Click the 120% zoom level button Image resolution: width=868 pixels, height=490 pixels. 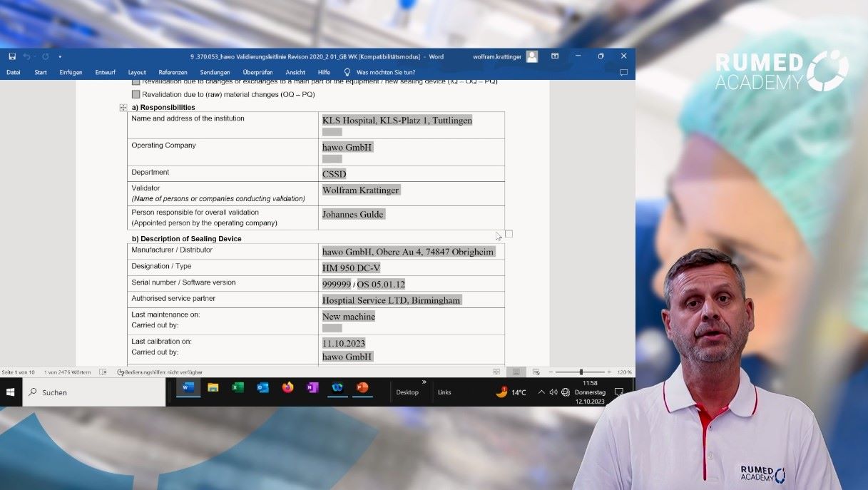625,372
